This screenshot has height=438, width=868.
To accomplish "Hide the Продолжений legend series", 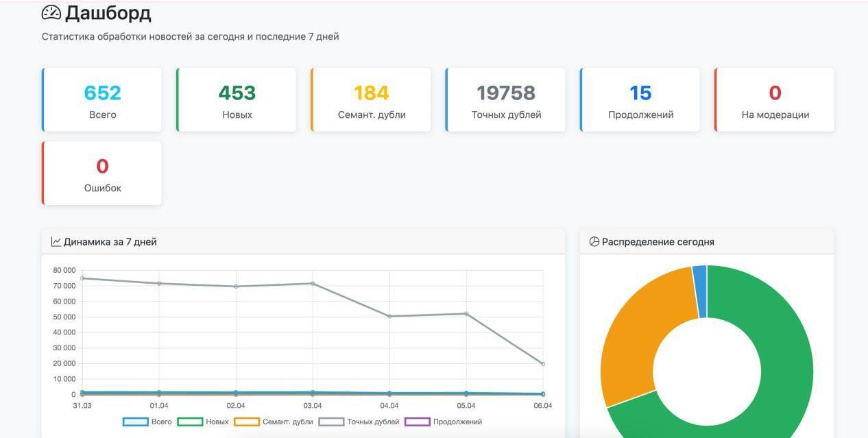I will tap(444, 422).
